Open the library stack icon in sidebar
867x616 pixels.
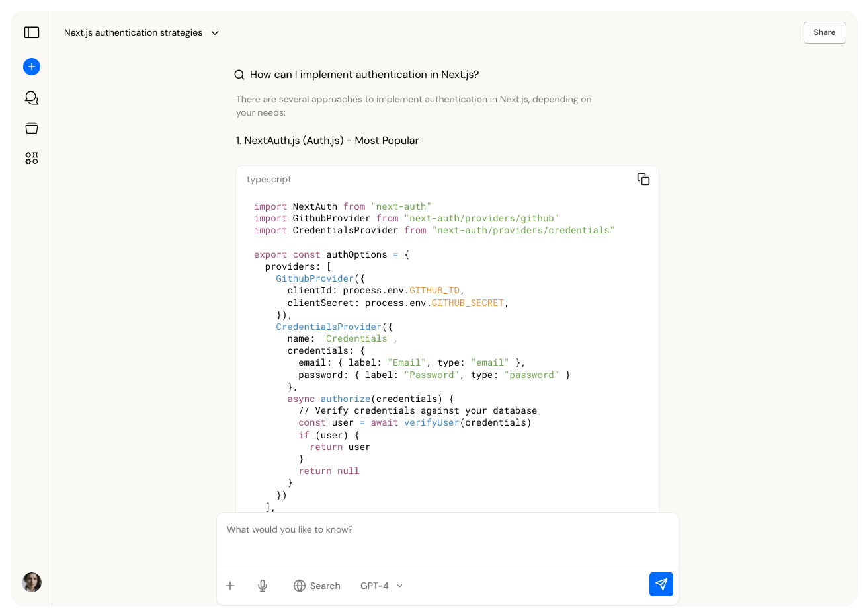click(32, 128)
